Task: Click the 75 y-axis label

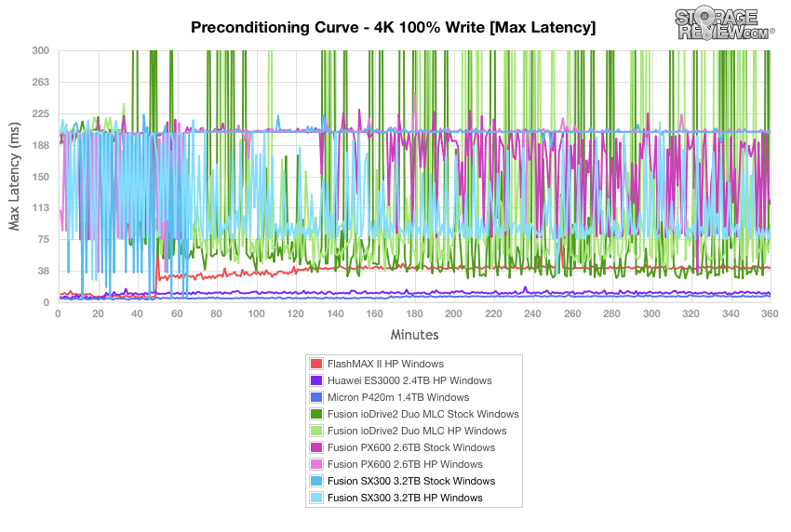Action: coord(44,240)
